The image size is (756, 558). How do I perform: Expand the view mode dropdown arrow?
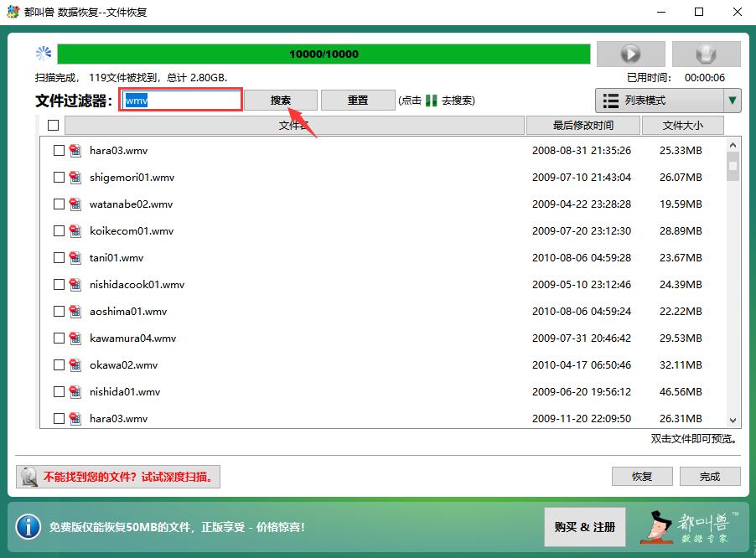733,101
